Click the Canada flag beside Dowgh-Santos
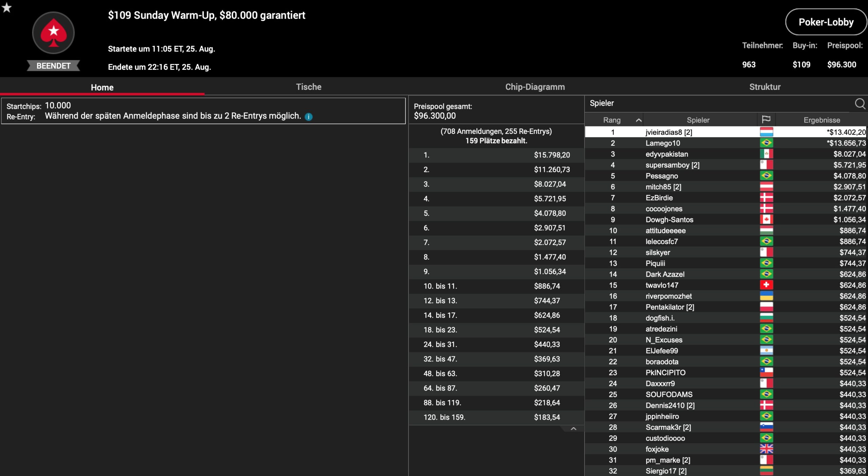Image resolution: width=868 pixels, height=476 pixels. pos(766,219)
